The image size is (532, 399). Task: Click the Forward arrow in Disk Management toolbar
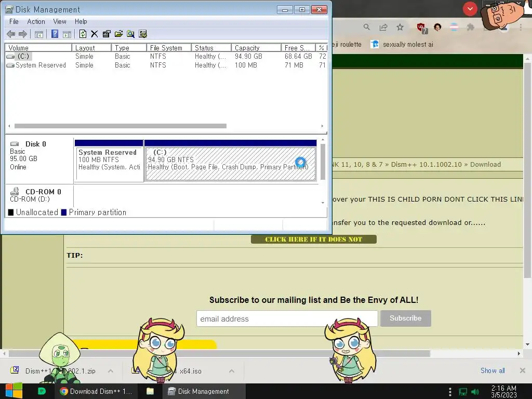point(23,34)
